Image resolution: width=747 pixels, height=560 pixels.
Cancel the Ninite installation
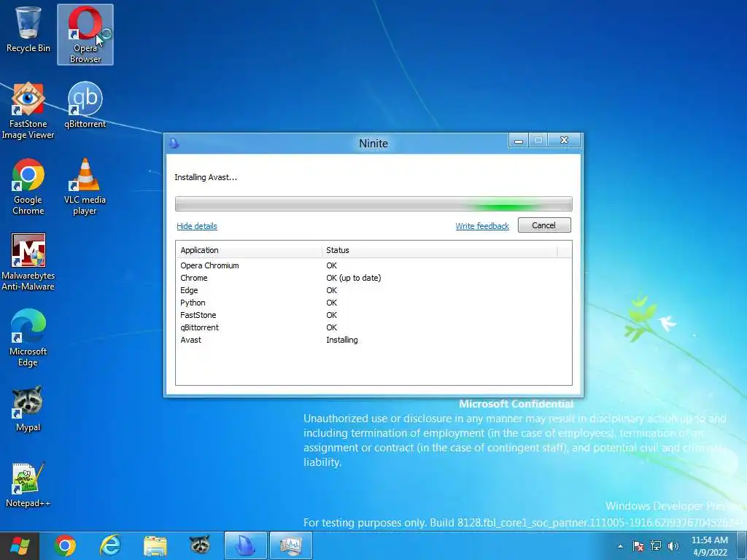tap(544, 225)
